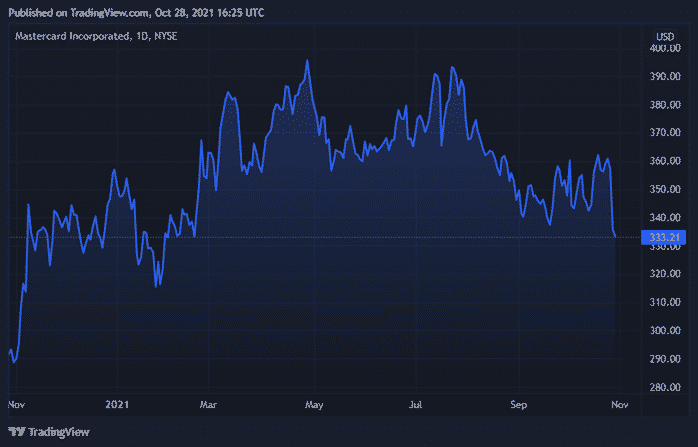
Task: Click the current price label 333.21
Action: [663, 237]
